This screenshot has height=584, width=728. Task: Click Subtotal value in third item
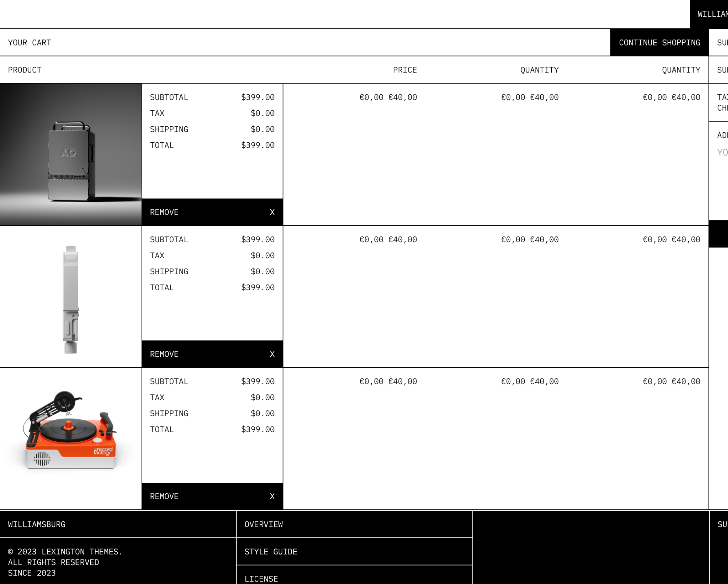pyautogui.click(x=257, y=381)
